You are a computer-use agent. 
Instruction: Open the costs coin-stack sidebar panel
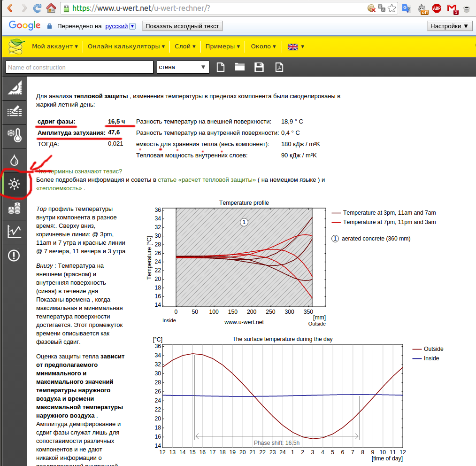pyautogui.click(x=14, y=209)
